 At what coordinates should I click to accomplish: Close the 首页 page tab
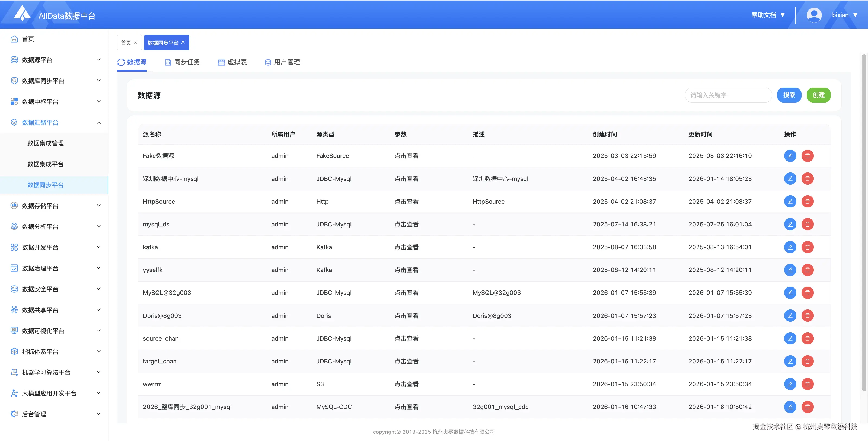click(x=135, y=43)
